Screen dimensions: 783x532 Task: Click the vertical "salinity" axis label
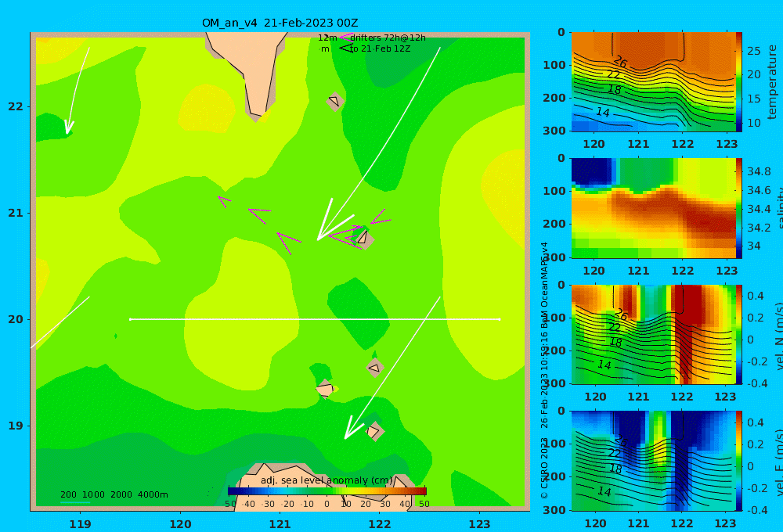click(779, 208)
